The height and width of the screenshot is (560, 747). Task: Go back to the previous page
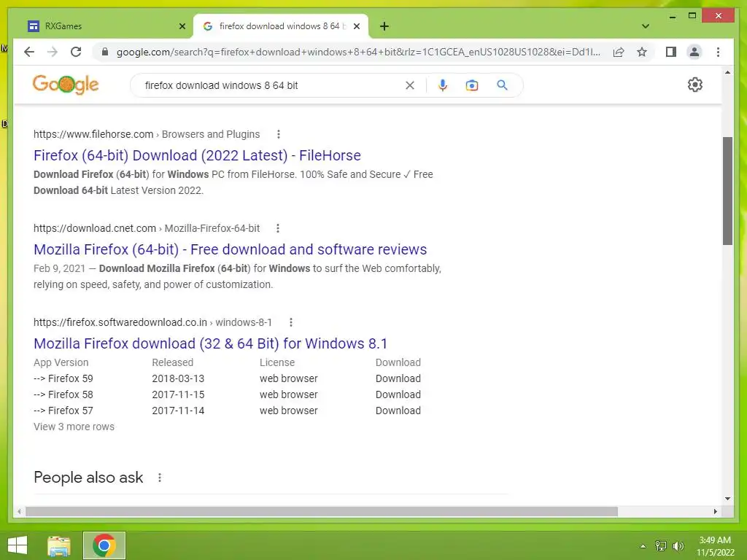(x=29, y=52)
